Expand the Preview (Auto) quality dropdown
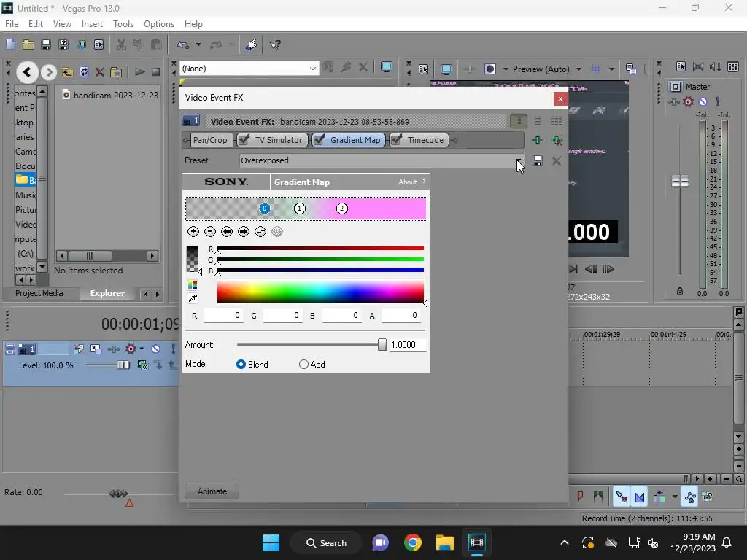 click(578, 69)
